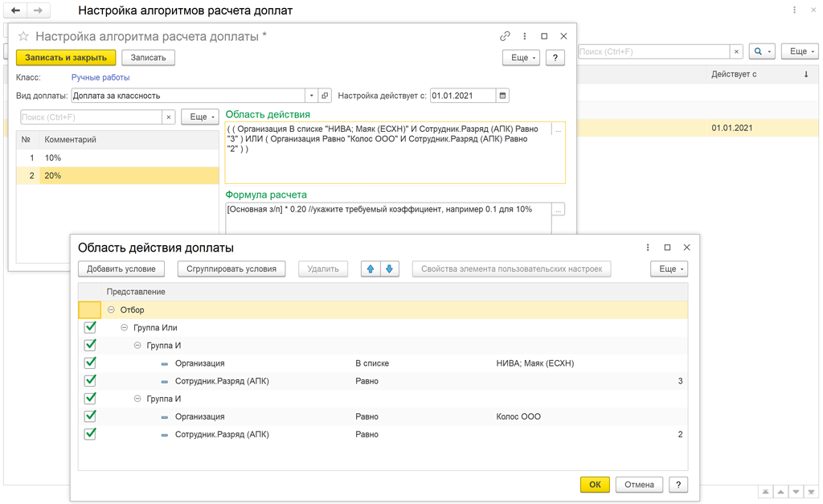Toggle checkbox for Колос ООО condition
Image resolution: width=823 pixels, height=504 pixels.
tap(90, 416)
